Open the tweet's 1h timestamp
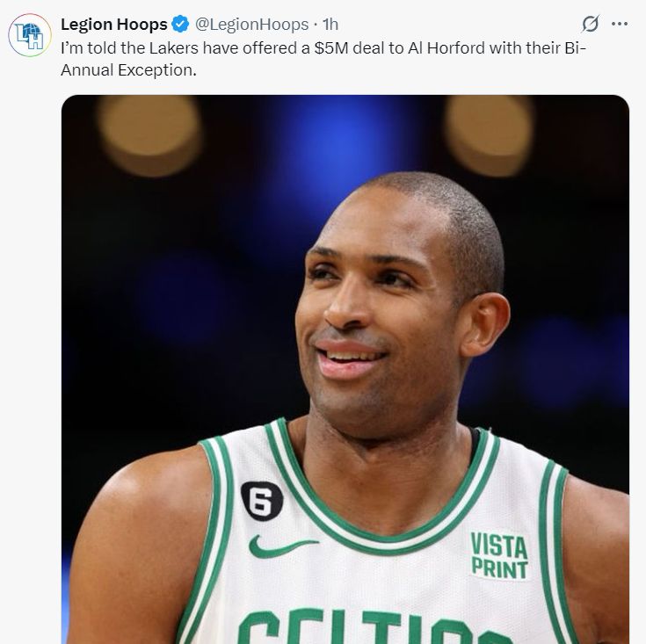This screenshot has height=644, width=646. click(330, 25)
